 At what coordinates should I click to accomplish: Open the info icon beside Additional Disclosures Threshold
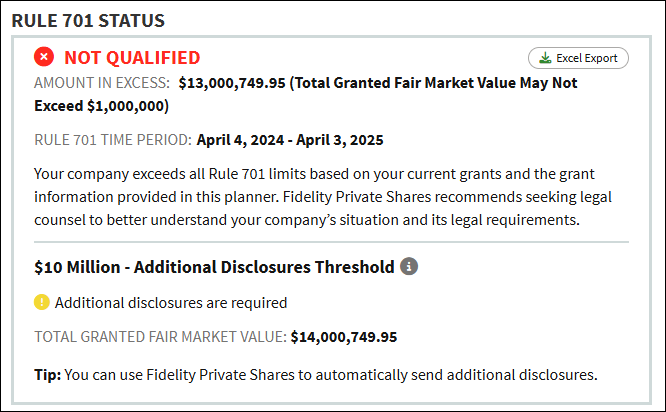(x=409, y=266)
